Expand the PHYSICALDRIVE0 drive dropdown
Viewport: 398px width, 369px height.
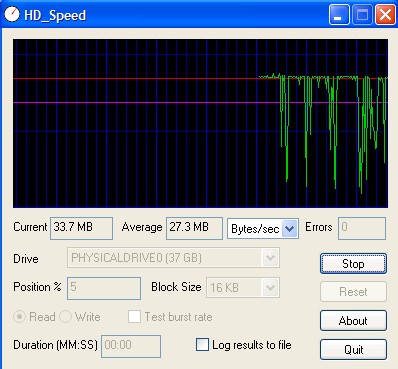click(270, 258)
